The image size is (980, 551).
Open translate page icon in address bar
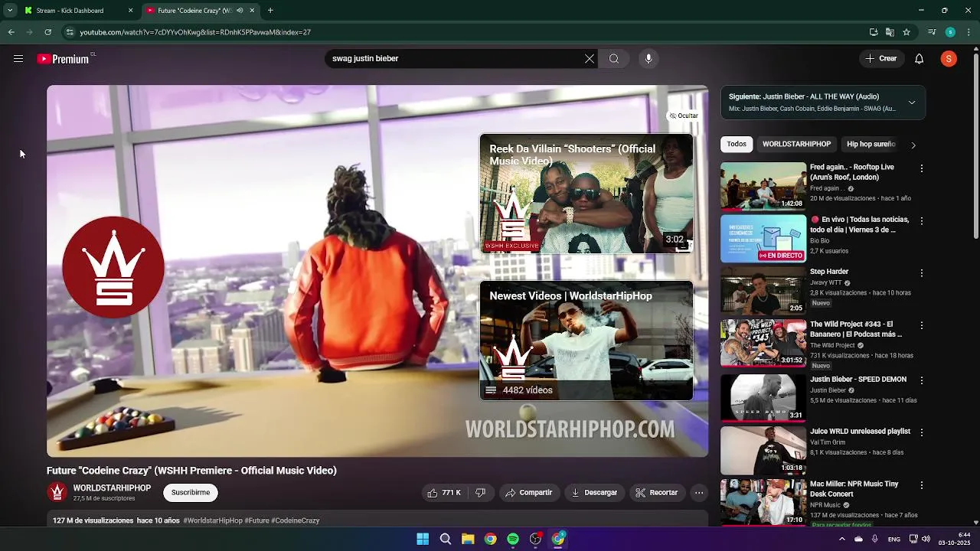890,32
